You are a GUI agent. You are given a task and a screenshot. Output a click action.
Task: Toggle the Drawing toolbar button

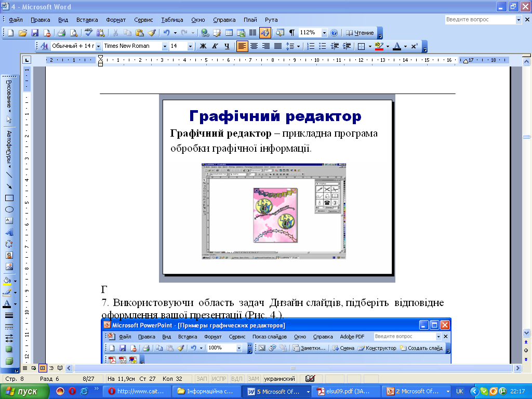pos(265,33)
